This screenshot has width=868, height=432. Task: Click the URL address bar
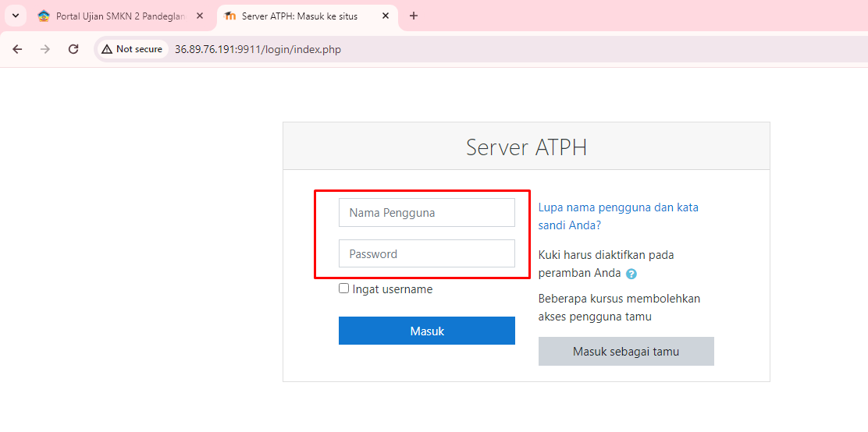pos(468,49)
